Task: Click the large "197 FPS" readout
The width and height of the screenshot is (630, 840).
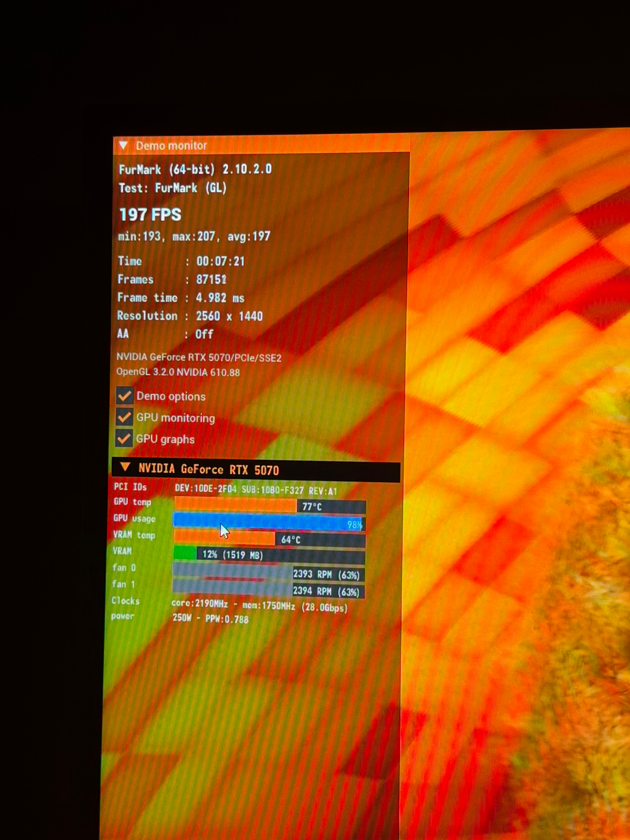Action: click(x=150, y=215)
